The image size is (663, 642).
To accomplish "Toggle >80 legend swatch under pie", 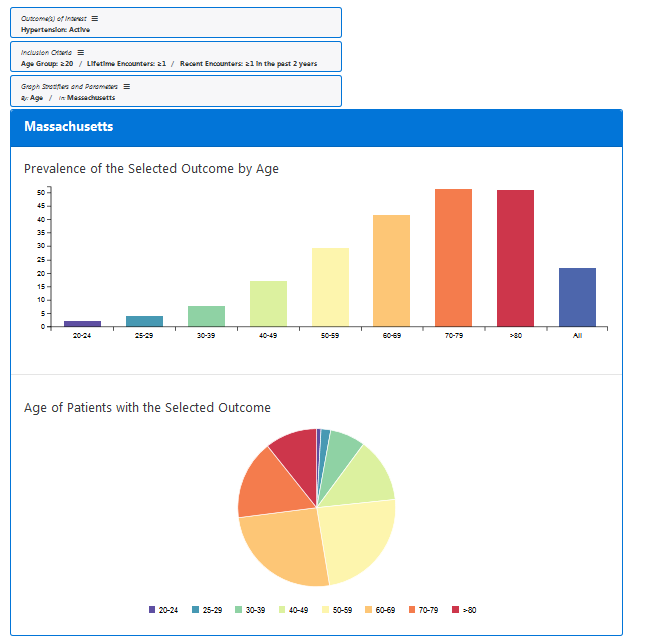I will [x=455, y=609].
